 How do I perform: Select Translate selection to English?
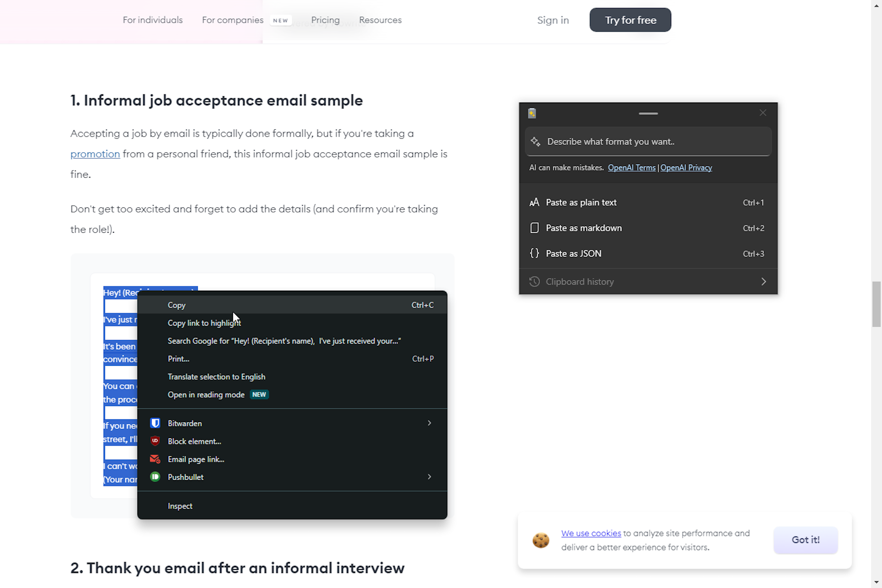(292, 377)
